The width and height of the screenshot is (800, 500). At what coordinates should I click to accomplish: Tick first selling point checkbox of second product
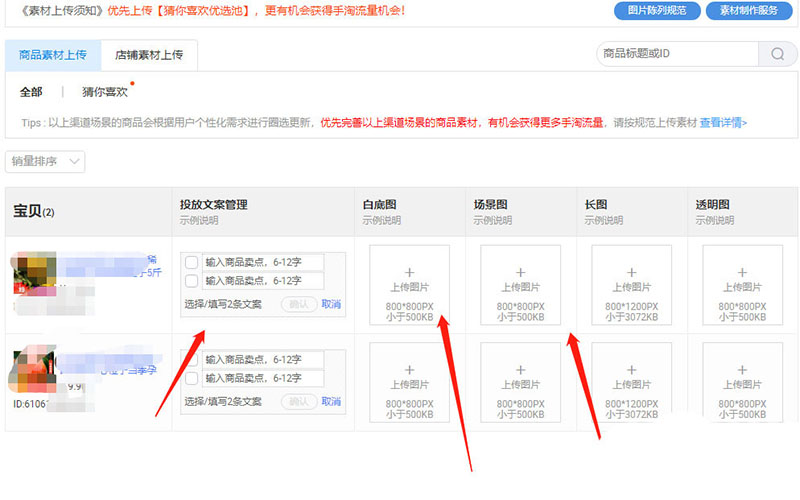tap(191, 360)
